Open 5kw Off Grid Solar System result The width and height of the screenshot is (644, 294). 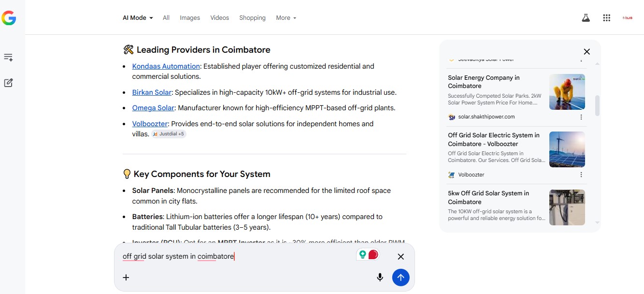488,197
